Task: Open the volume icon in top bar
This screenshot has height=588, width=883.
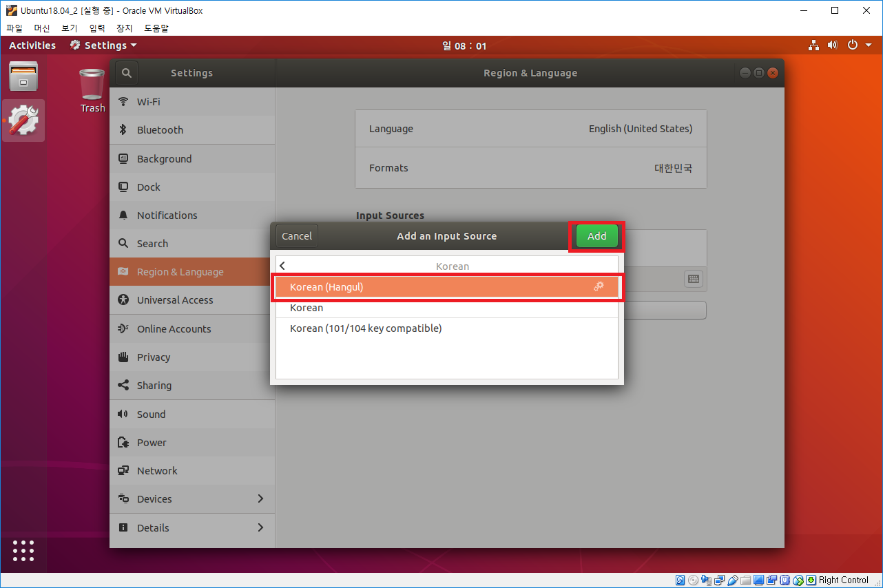Action: point(833,45)
